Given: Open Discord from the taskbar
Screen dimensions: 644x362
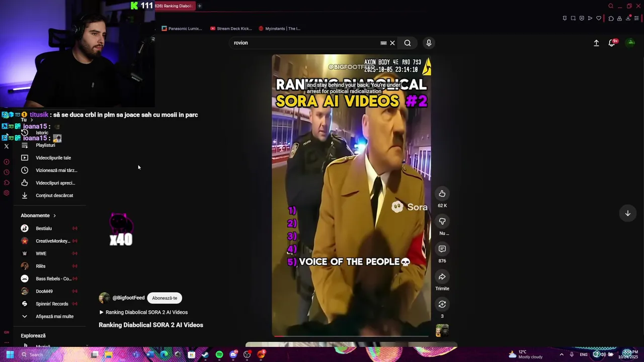Looking at the screenshot, I should point(233,354).
